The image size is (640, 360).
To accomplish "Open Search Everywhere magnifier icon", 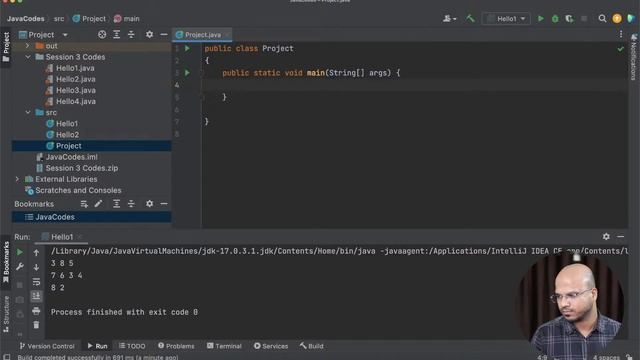I will click(x=602, y=18).
